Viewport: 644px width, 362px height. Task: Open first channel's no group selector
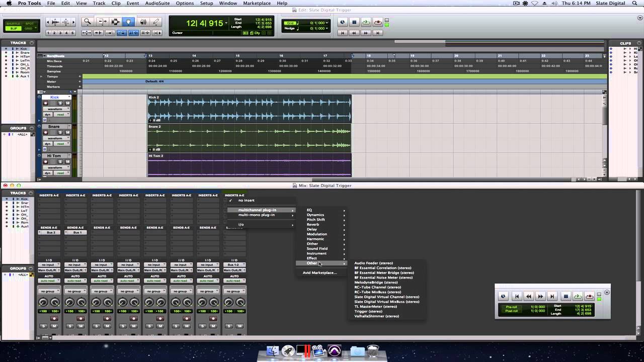(x=49, y=291)
